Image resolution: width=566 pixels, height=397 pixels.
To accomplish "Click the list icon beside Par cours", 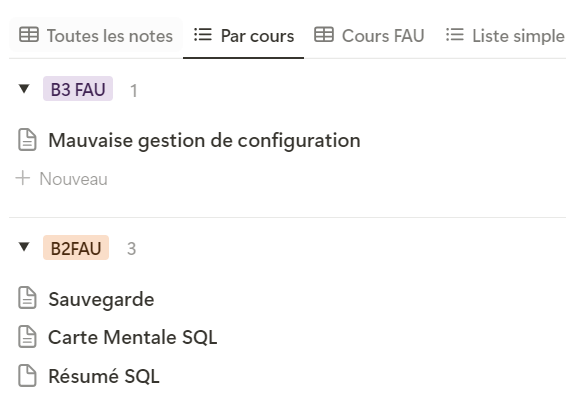I will [203, 35].
